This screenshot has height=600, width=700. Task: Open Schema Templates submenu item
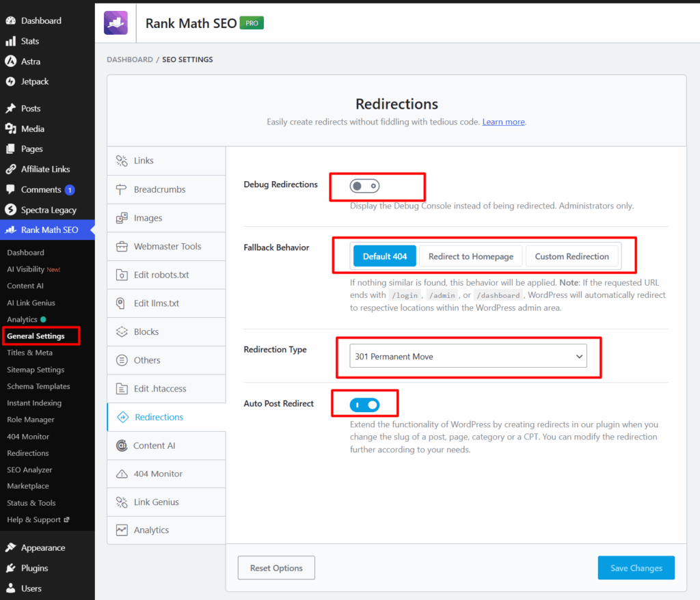tap(38, 386)
